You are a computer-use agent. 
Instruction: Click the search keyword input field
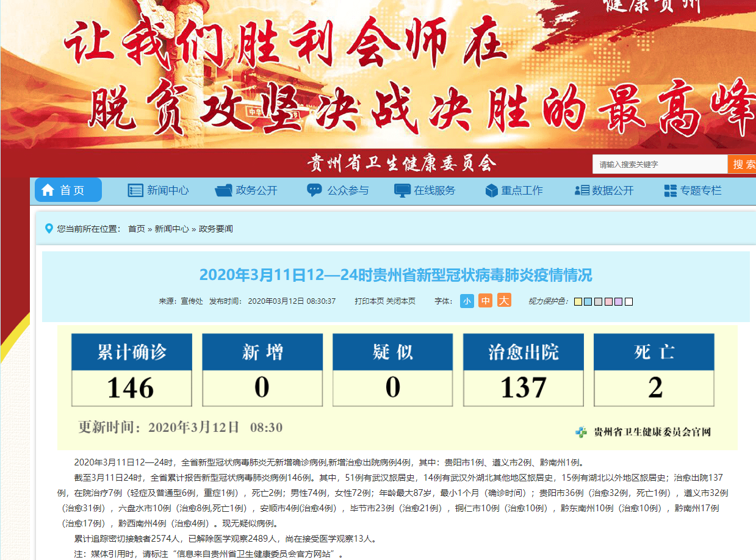coord(659,164)
